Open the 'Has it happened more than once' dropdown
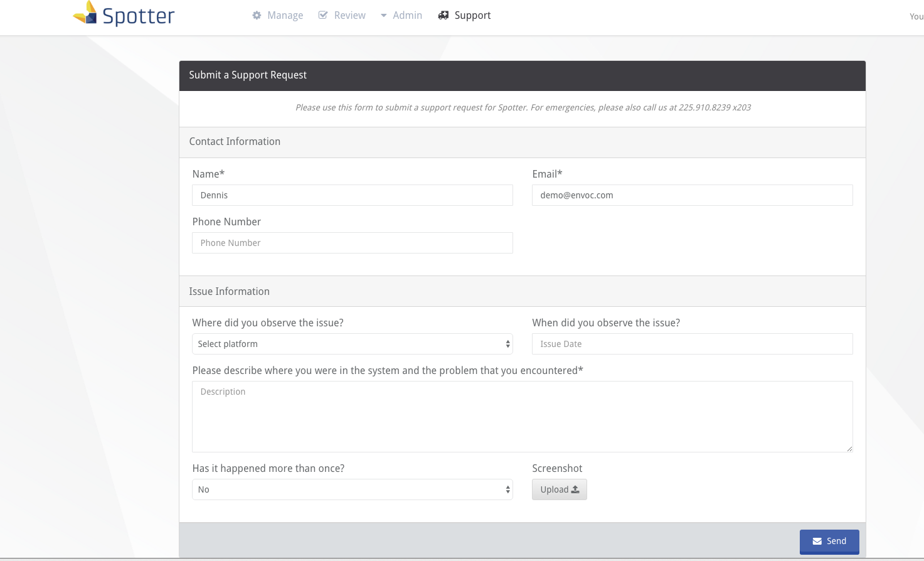The width and height of the screenshot is (924, 561). click(x=353, y=489)
